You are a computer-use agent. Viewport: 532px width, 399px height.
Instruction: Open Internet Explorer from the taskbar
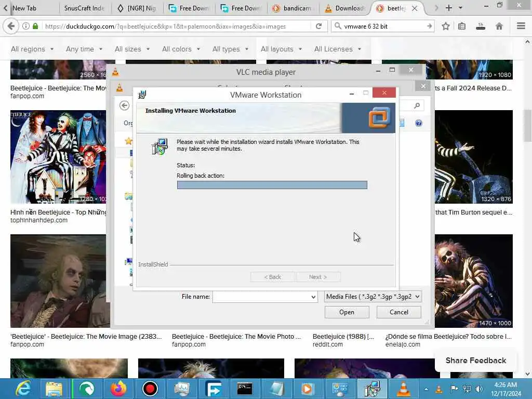tap(23, 389)
